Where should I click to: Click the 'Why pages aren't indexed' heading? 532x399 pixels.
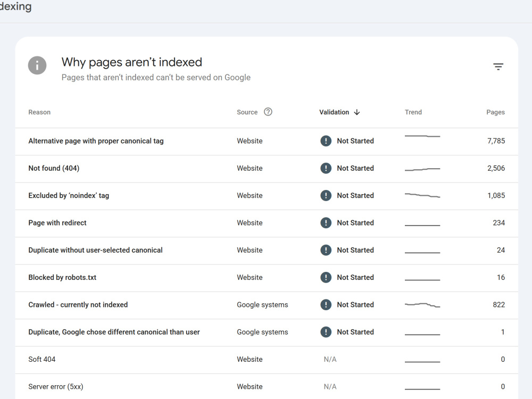[x=131, y=62]
